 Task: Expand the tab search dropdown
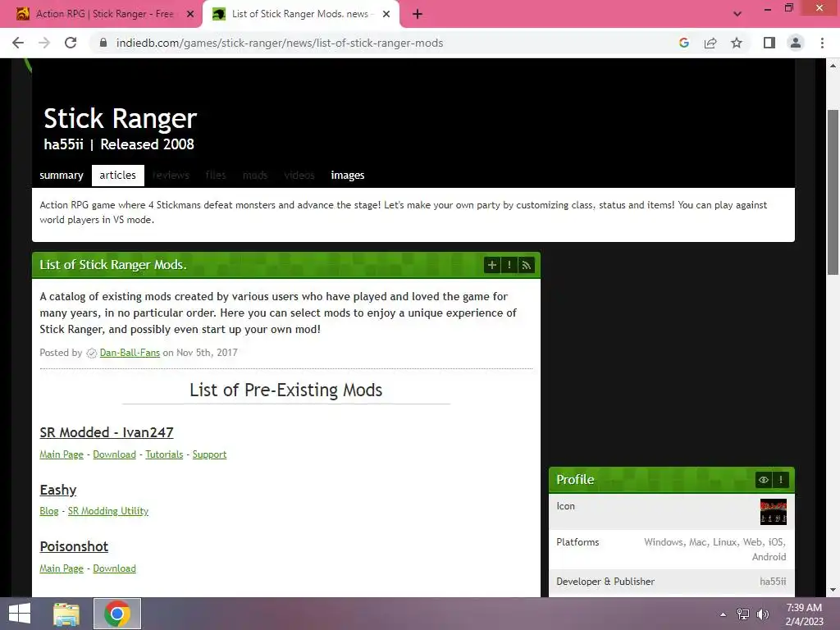coord(737,14)
